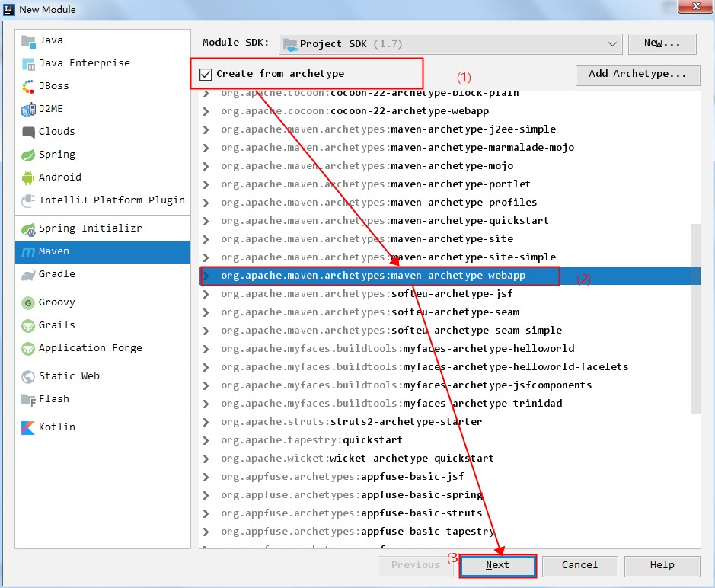Click the Project SDK folder icon

tap(290, 45)
